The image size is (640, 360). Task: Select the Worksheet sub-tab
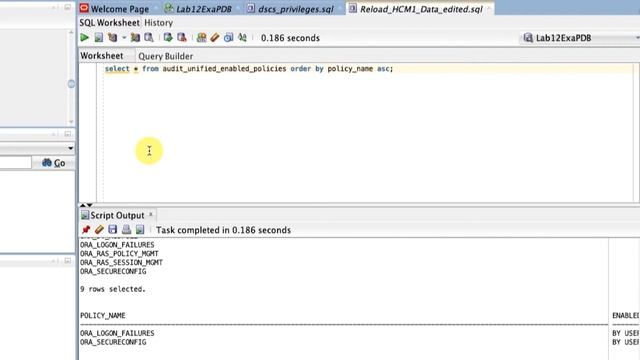point(102,56)
